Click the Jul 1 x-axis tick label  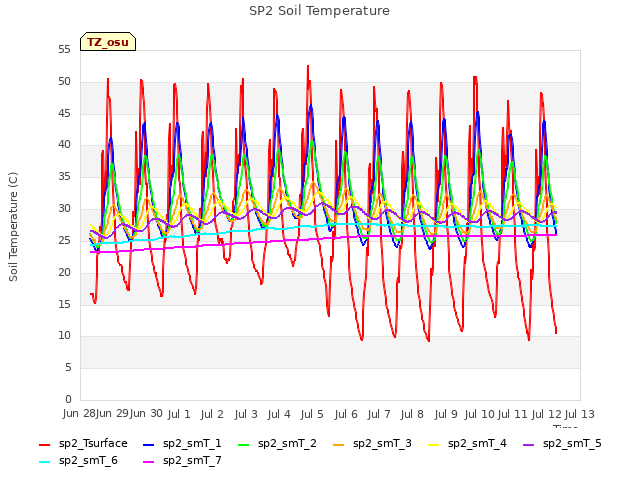tap(179, 414)
